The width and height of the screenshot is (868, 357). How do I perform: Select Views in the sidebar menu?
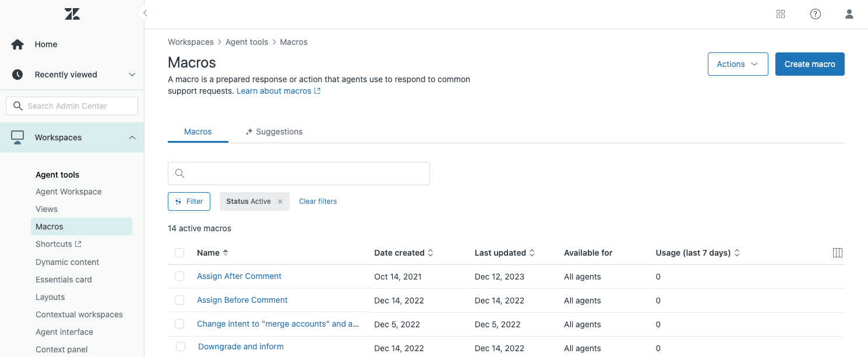pos(47,208)
